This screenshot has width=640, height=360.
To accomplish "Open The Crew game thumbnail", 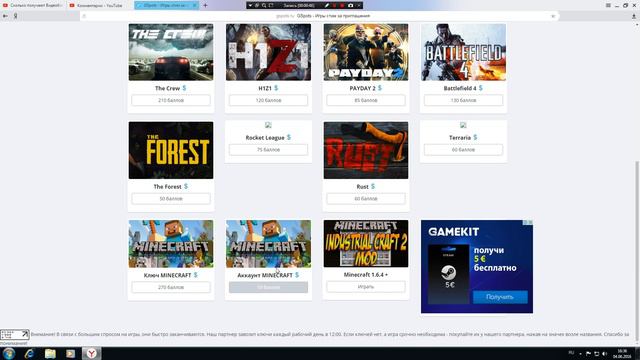I will click(171, 52).
